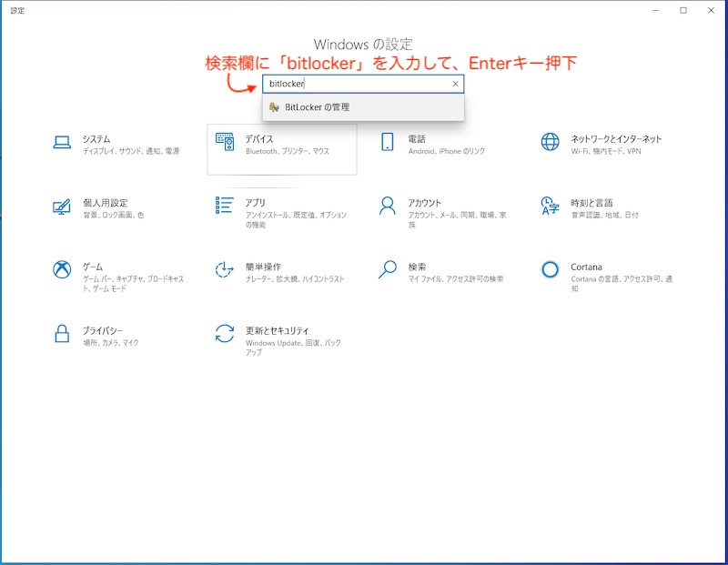Open the Accounts (アカウント) person icon
The width and height of the screenshot is (728, 565).
388,206
